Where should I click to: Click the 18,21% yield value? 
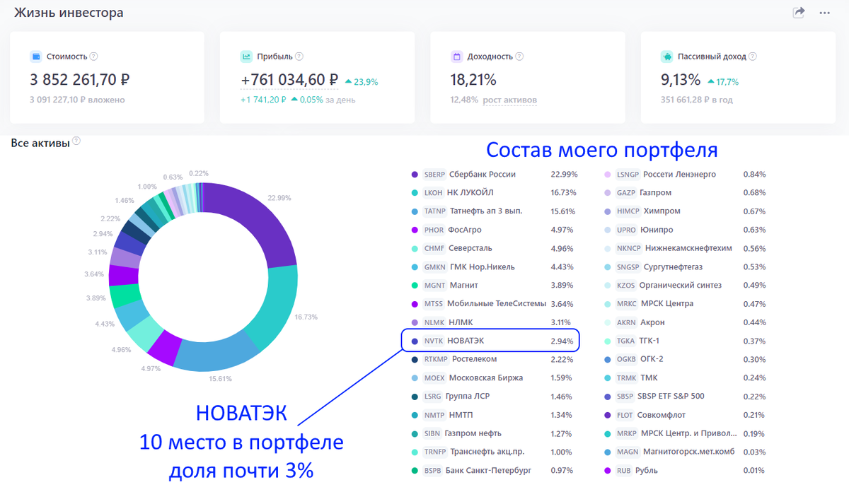[x=473, y=81]
